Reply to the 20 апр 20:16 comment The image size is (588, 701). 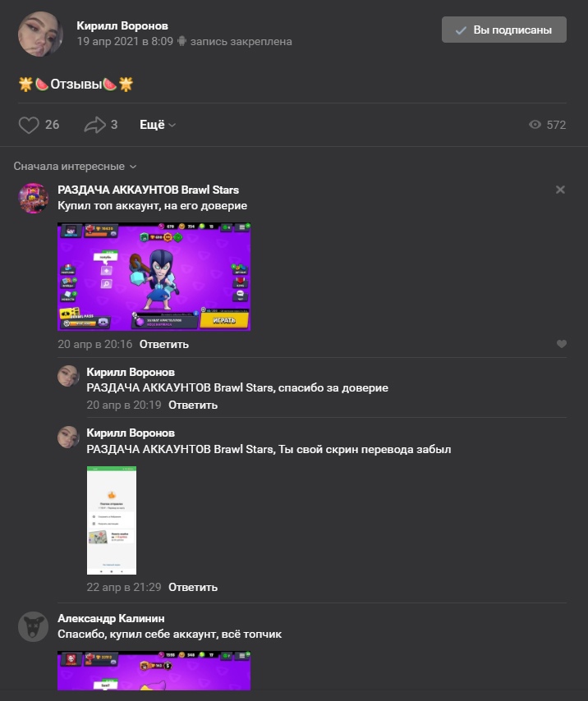(x=164, y=344)
